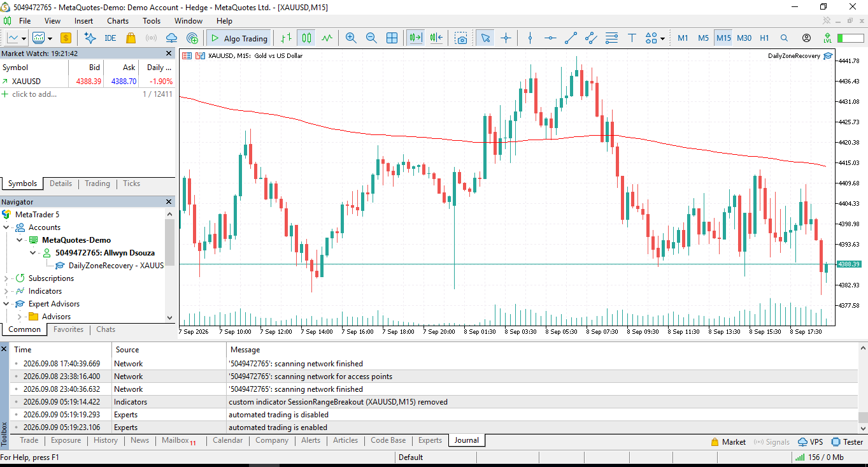
Task: Open the shapes objects dropdown arrow
Action: click(x=662, y=38)
